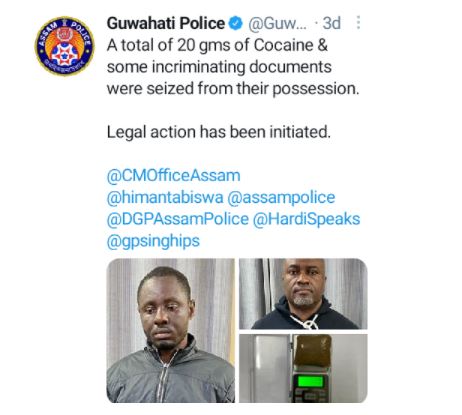Click the brown packet on scale
Screen dimensions: 462x415
point(313,351)
